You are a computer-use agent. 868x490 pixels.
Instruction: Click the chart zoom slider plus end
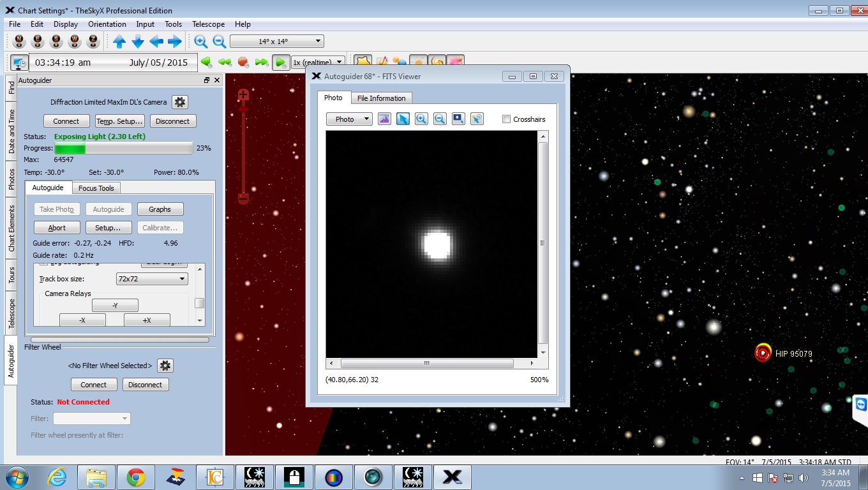click(x=243, y=96)
